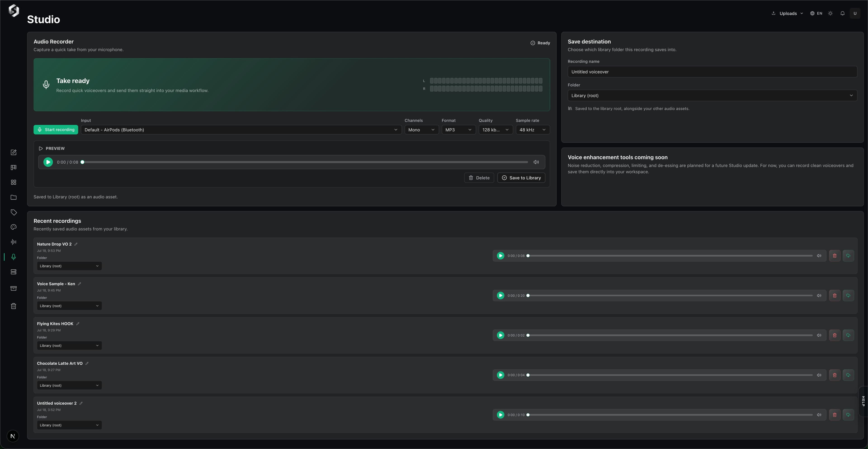Image resolution: width=868 pixels, height=449 pixels.
Task: Open the grid dashboard sidebar icon
Action: tap(14, 182)
